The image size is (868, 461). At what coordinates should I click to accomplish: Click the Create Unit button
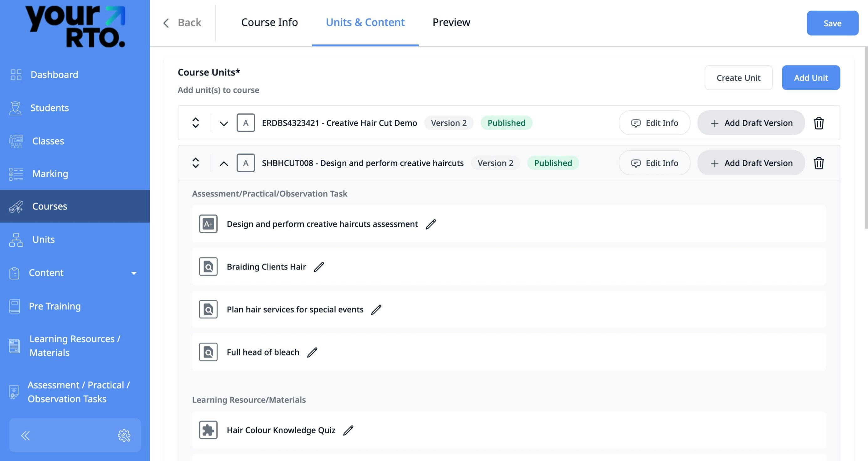point(738,77)
